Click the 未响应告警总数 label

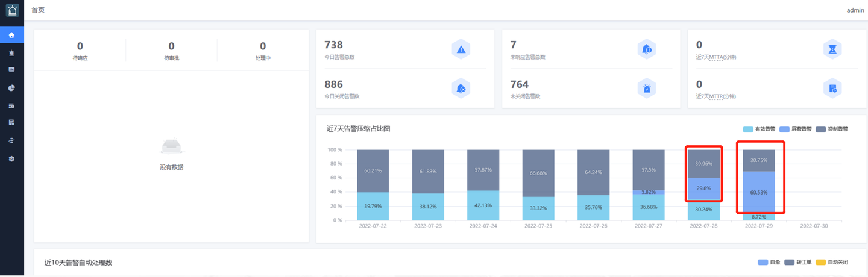[x=527, y=57]
